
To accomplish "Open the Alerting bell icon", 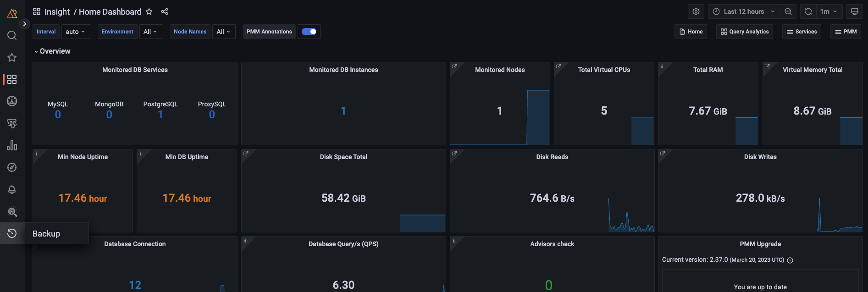I will click(12, 189).
